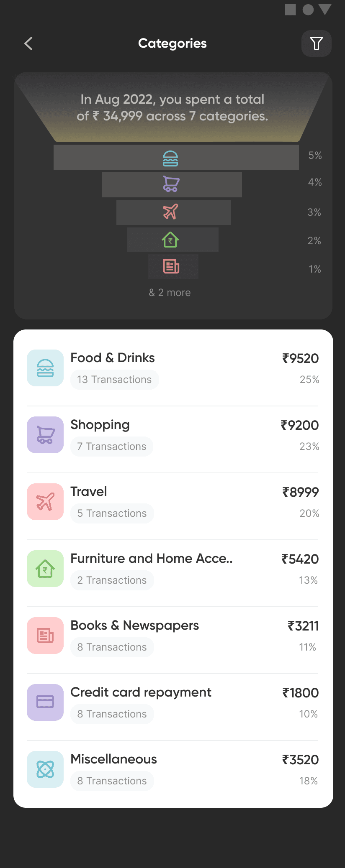Tap the shopping cart icon in funnel
The width and height of the screenshot is (345, 868).
point(171,184)
